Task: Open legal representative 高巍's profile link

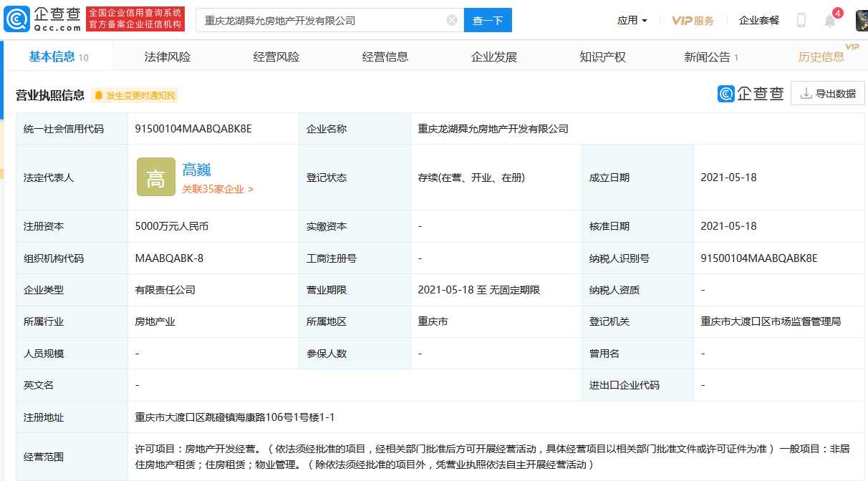Action: click(196, 170)
